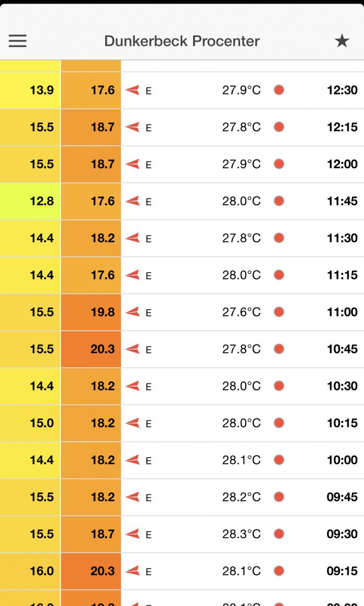Click the wind arrow in the 11:45 row
This screenshot has height=606, width=364.
coord(132,201)
